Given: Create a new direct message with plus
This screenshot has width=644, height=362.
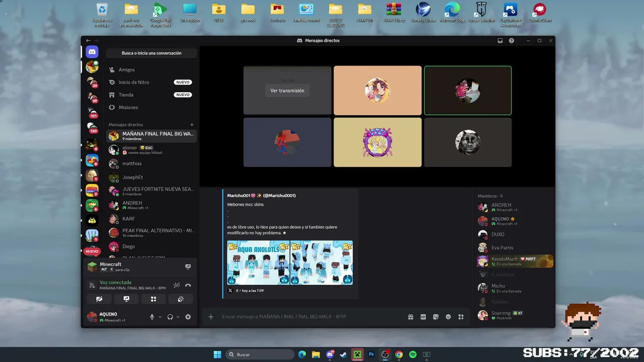Looking at the screenshot, I should click(192, 125).
